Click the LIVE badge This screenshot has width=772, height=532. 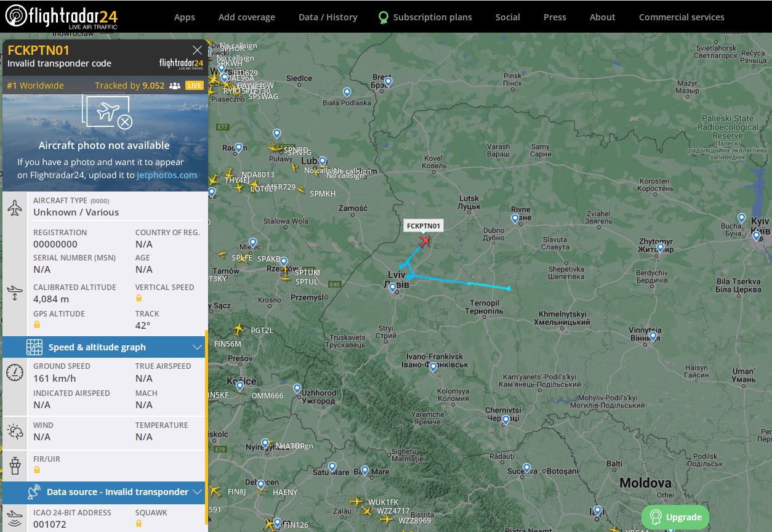click(195, 86)
